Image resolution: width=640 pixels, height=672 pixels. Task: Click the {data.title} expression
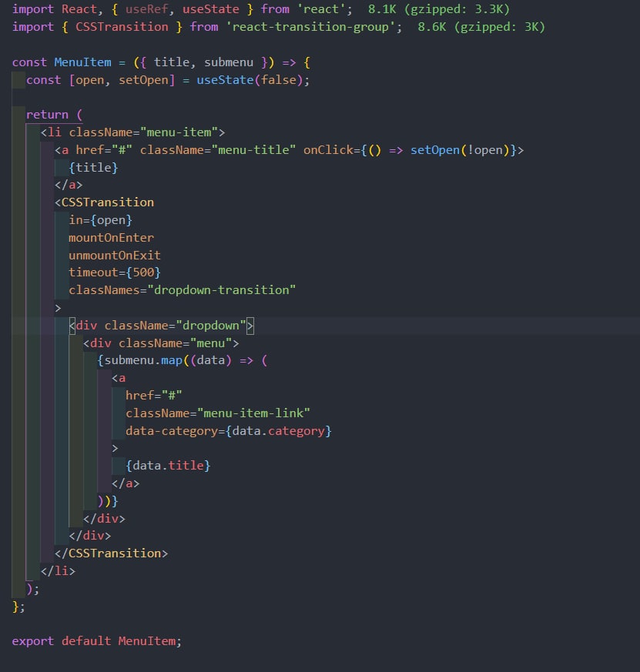[x=168, y=466]
